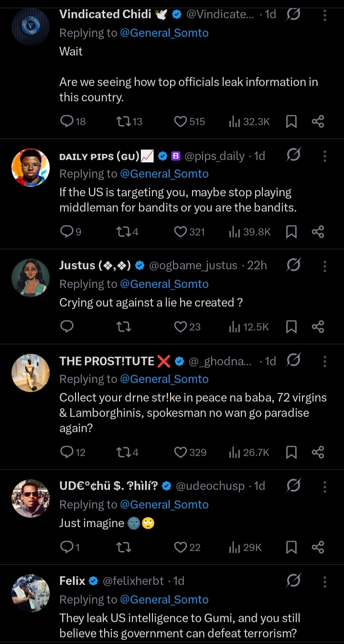Screen dimensions: 344x644
Task: Open more options for Vindicated Chidi's tweet
Action: click(325, 15)
